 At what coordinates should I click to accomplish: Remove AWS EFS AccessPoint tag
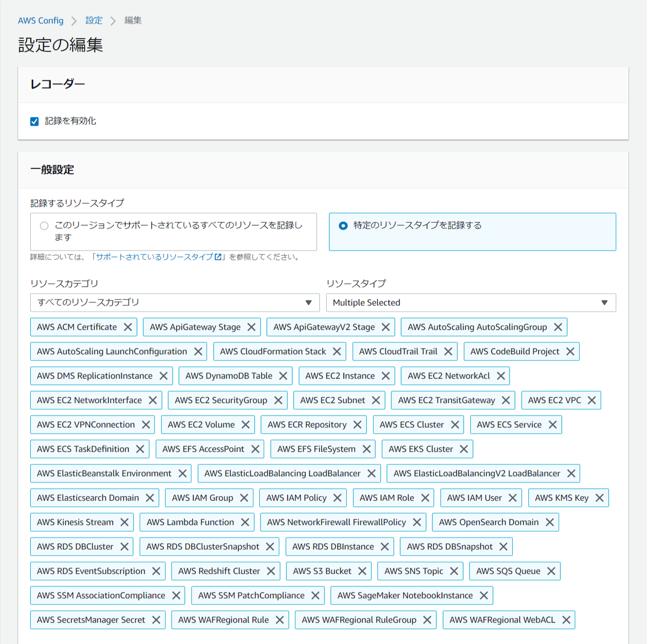(x=255, y=449)
